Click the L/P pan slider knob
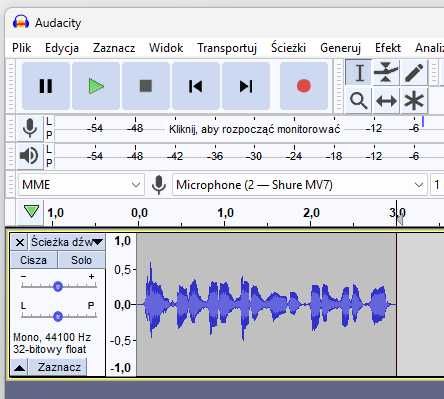The image size is (444, 399). pyautogui.click(x=58, y=316)
